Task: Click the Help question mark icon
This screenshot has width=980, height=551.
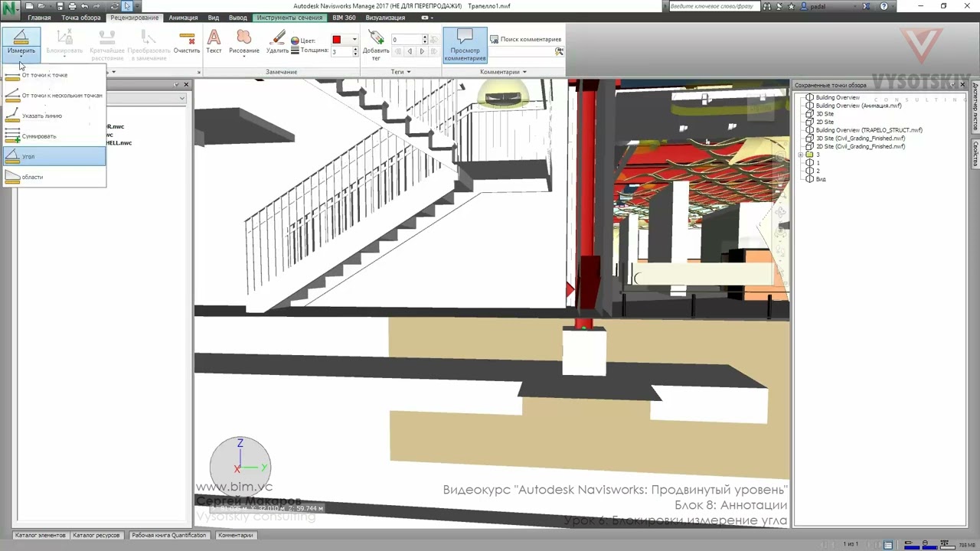Action: pos(884,6)
